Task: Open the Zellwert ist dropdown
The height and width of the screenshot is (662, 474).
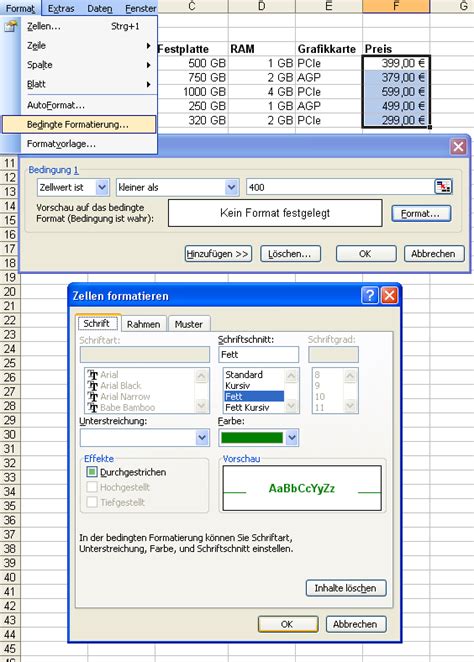Action: coord(102,187)
